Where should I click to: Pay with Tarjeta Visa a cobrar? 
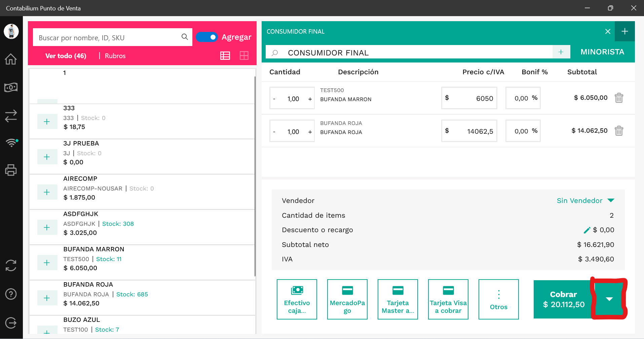(x=448, y=299)
